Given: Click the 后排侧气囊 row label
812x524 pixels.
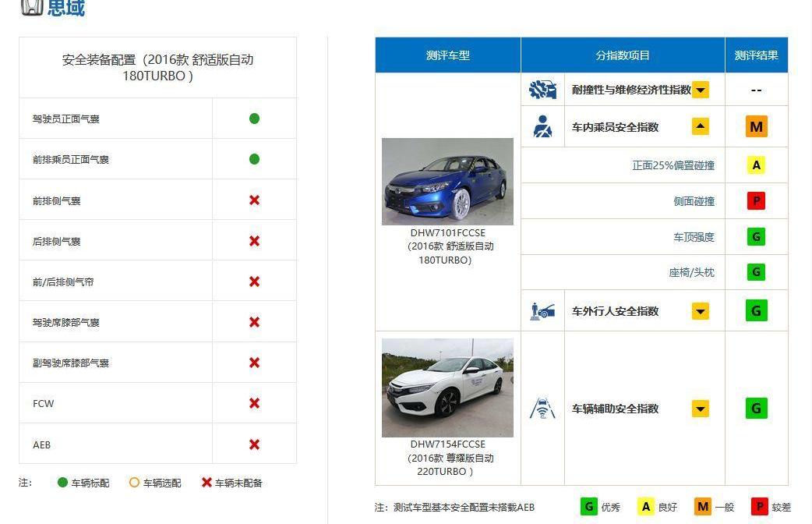Looking at the screenshot, I should pyautogui.click(x=56, y=241).
